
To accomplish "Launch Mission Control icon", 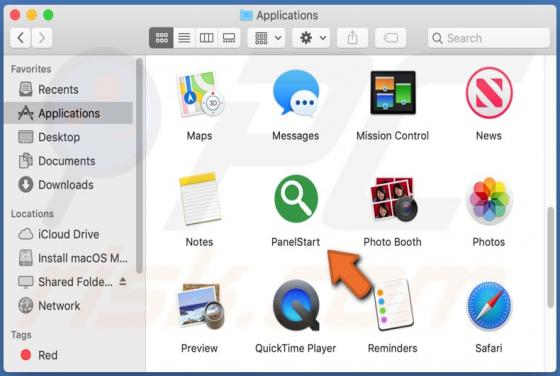I will (393, 93).
